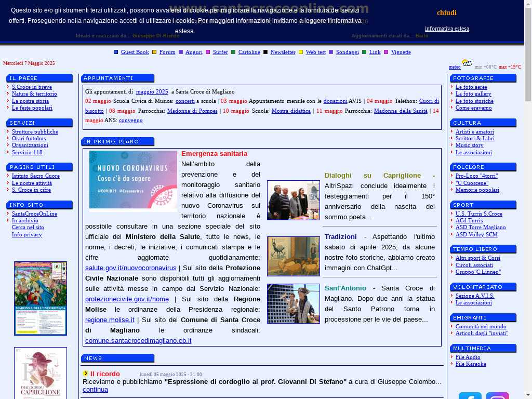
Task: Open the Tradizioni article headline
Action: 341,237
